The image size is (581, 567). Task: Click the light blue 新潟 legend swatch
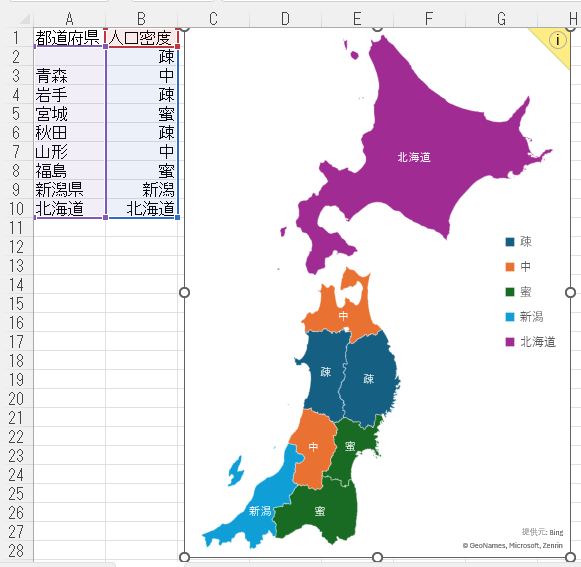[x=510, y=317]
